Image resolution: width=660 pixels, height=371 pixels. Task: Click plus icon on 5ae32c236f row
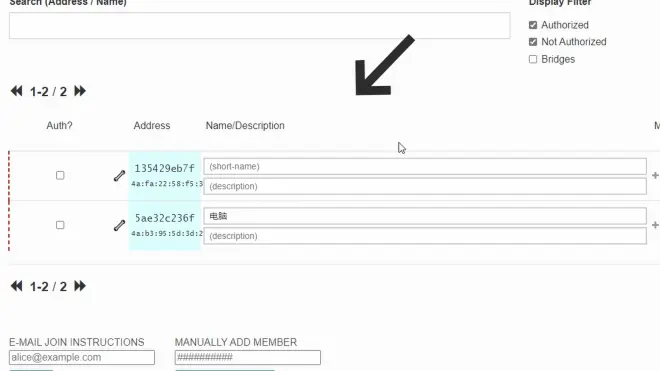(x=655, y=225)
